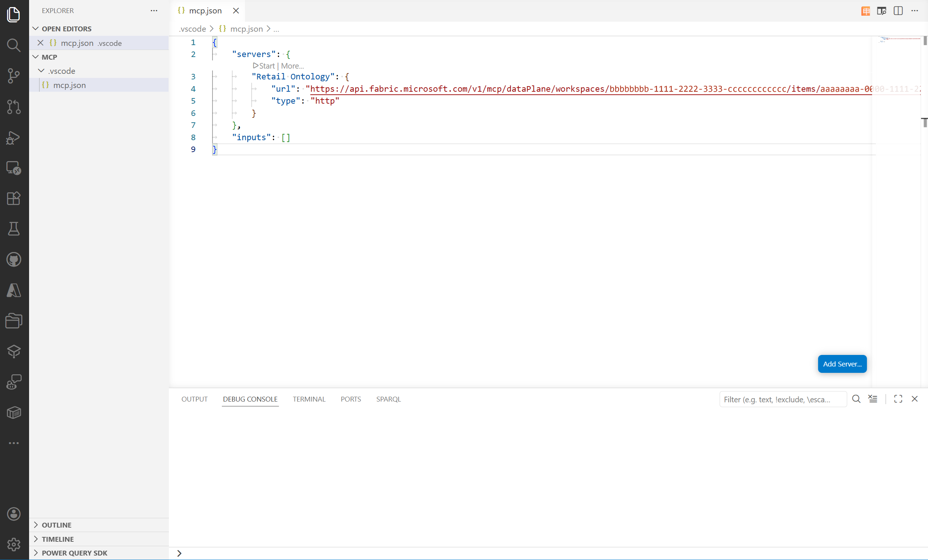
Task: Open the GitHub view icon
Action: coord(14,259)
